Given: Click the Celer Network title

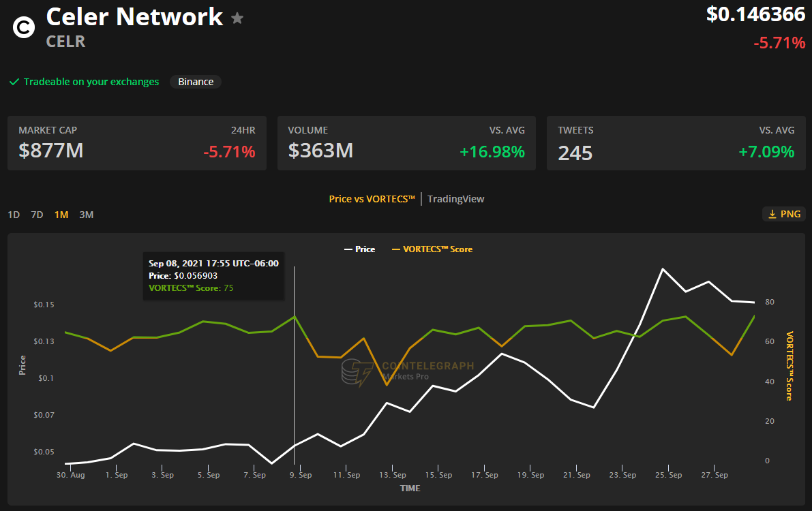Looking at the screenshot, I should [134, 17].
